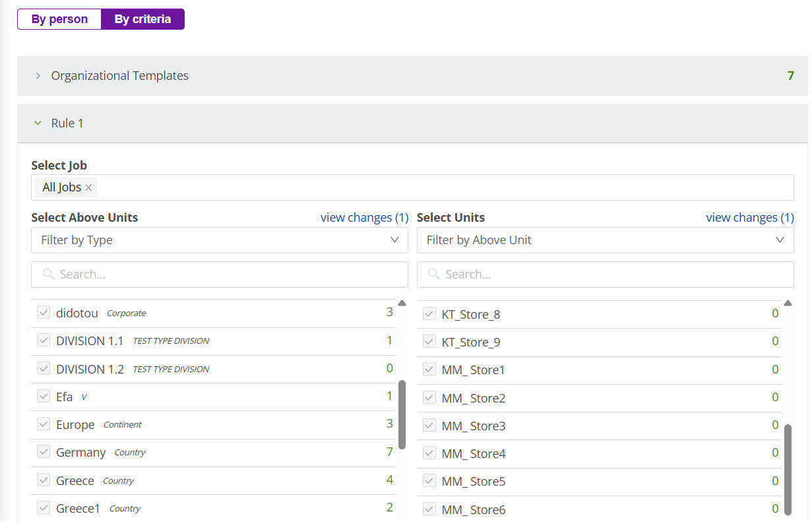812x522 pixels.
Task: Uncheck the Germany country checkbox
Action: 44,452
